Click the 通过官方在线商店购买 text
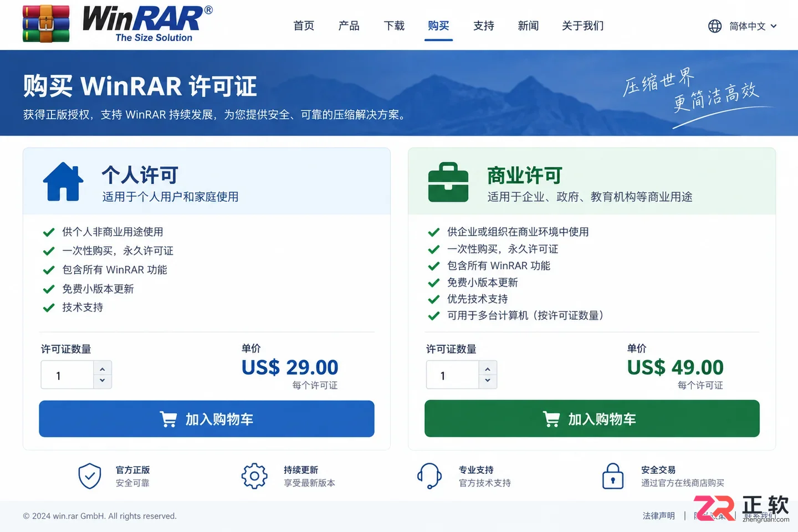Image resolution: width=798 pixels, height=532 pixels. 683,483
